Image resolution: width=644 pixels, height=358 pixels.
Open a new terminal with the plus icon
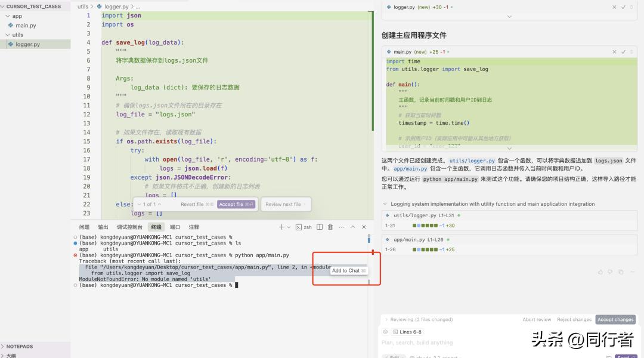point(281,227)
